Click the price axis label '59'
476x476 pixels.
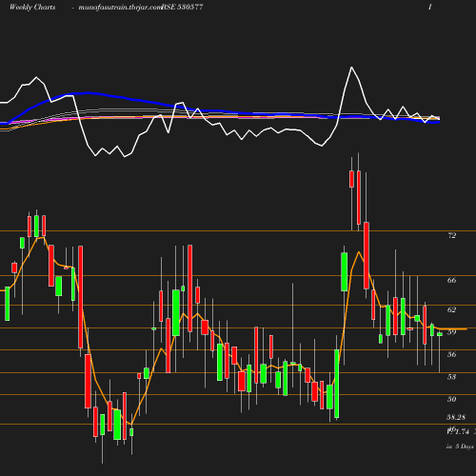pyautogui.click(x=452, y=332)
